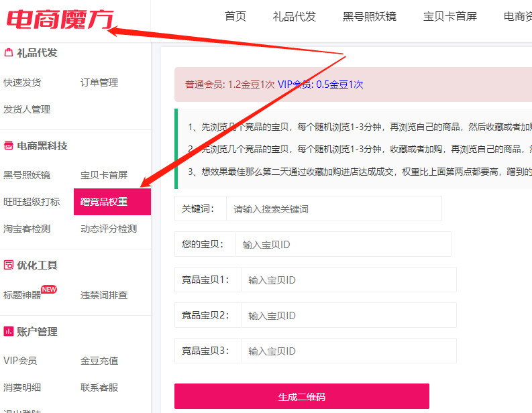Image resolution: width=532 pixels, height=413 pixels.
Task: Click the 优化工具 sidebar section heading
Action: [38, 265]
